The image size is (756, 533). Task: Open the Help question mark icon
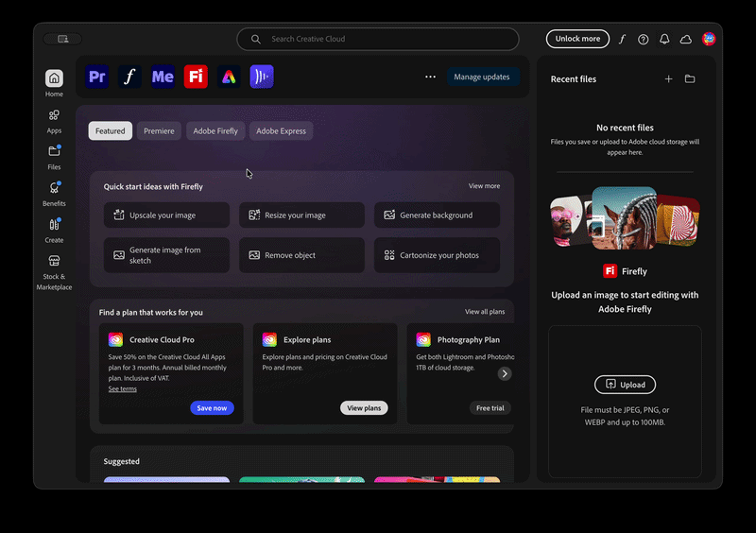[644, 39]
